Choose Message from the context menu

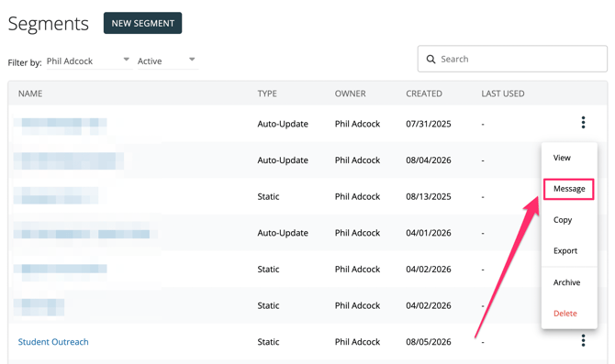tap(569, 189)
